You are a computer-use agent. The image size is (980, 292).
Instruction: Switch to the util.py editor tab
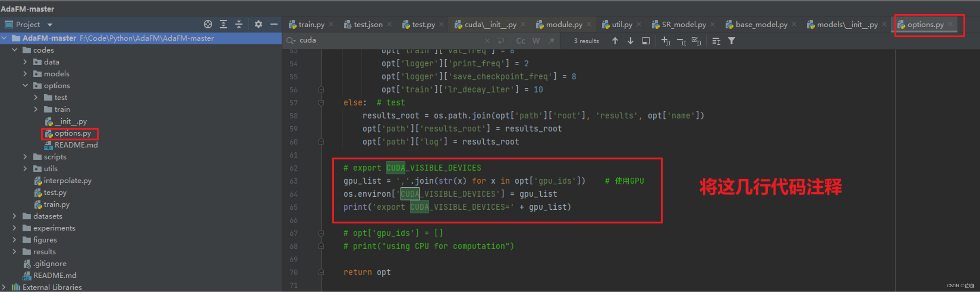(617, 25)
